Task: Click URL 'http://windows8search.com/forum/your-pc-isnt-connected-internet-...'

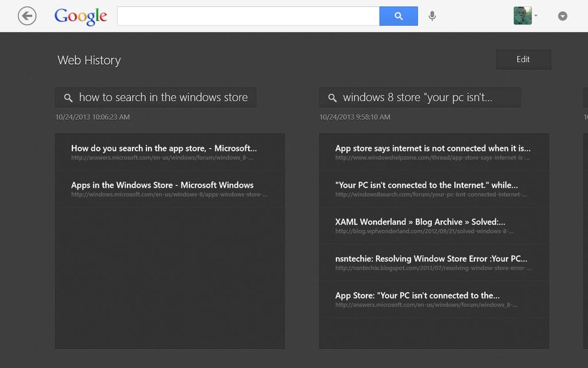Action: (431, 194)
